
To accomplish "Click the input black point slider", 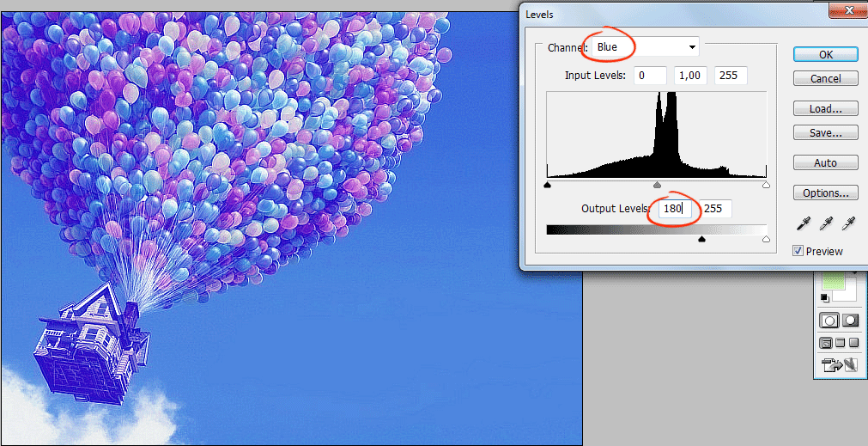I will pos(548,185).
